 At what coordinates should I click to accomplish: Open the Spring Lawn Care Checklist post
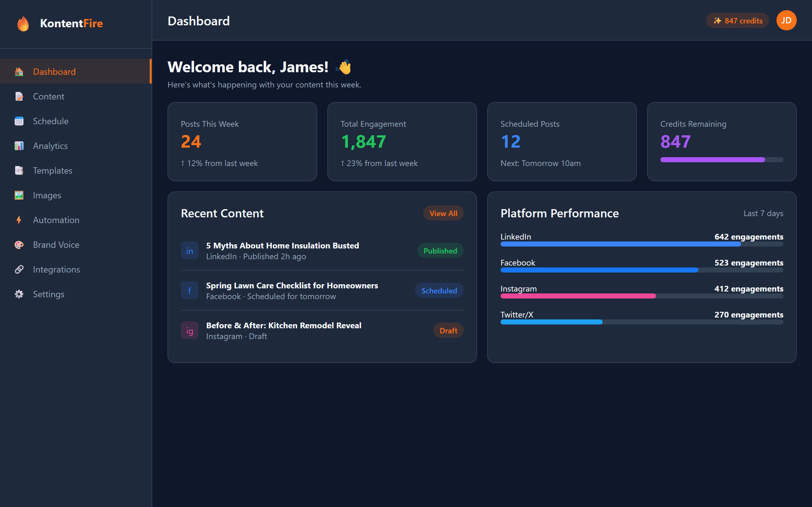click(292, 286)
